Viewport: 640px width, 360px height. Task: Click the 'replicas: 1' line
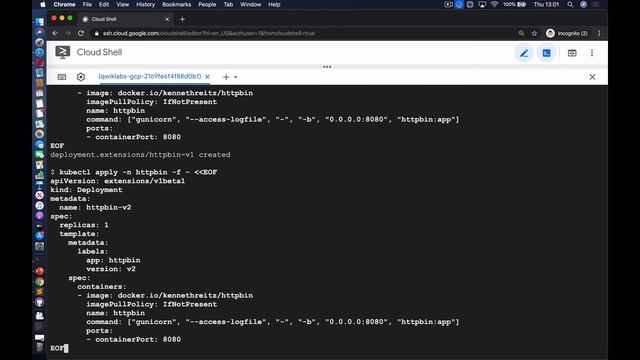click(x=84, y=225)
